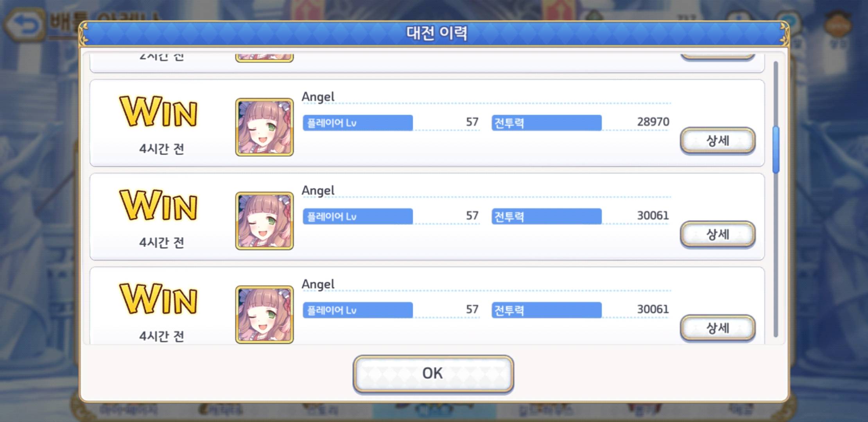
Task: Open 상세 details for the bottom entry
Action: tap(717, 328)
